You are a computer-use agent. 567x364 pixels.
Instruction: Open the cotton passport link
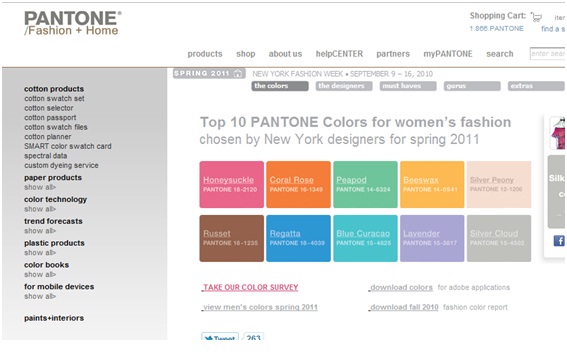[50, 117]
